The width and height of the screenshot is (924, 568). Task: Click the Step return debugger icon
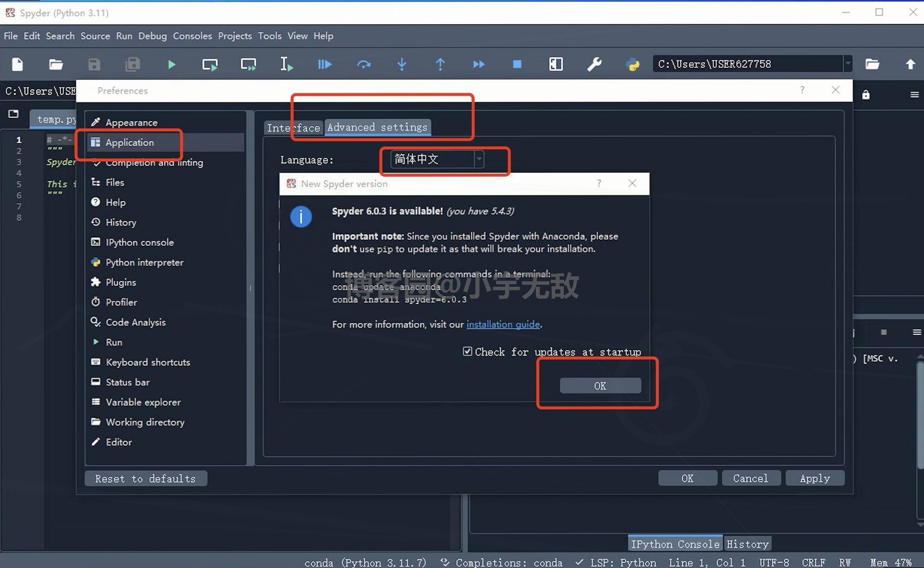(x=440, y=64)
